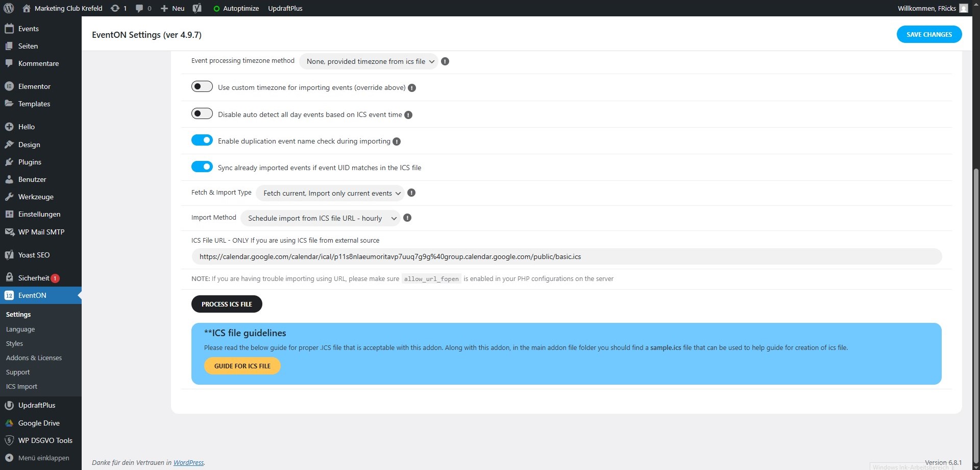Click the Seiten pages icon
The height and width of the screenshot is (470, 980).
click(9, 46)
